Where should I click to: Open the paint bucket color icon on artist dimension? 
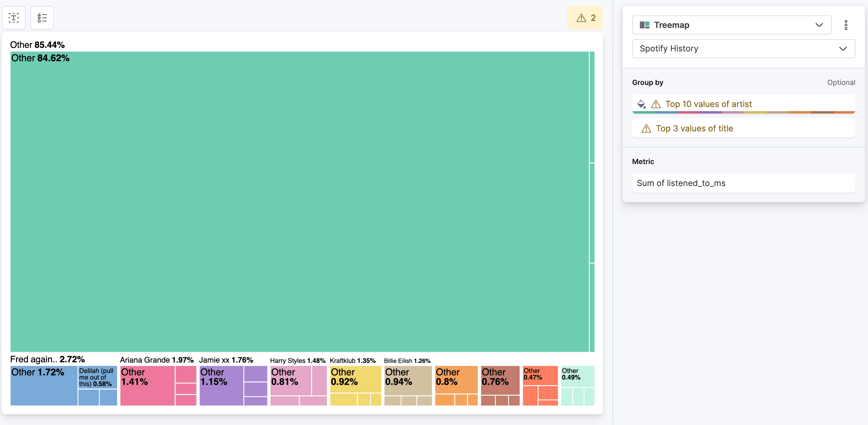point(641,104)
